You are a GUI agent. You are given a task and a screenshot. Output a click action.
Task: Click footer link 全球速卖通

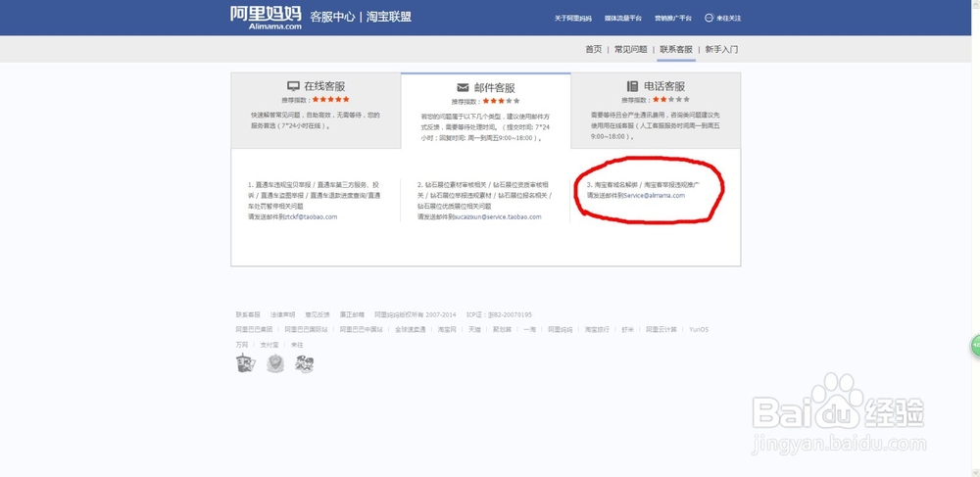410,330
